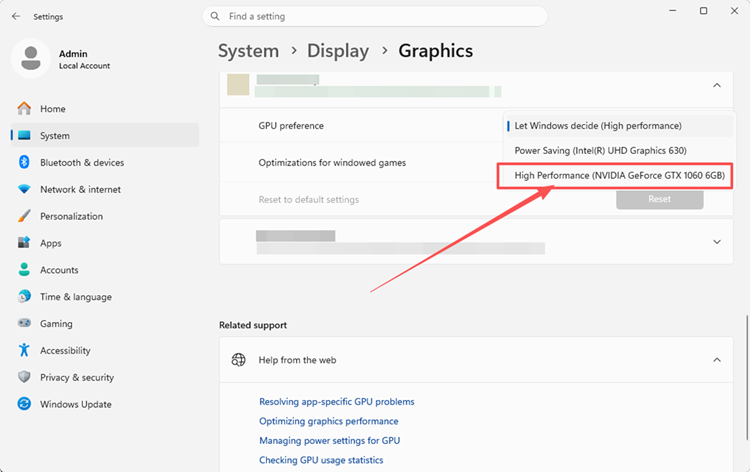Click the Gaming controller icon
This screenshot has height=472, width=750.
[24, 323]
